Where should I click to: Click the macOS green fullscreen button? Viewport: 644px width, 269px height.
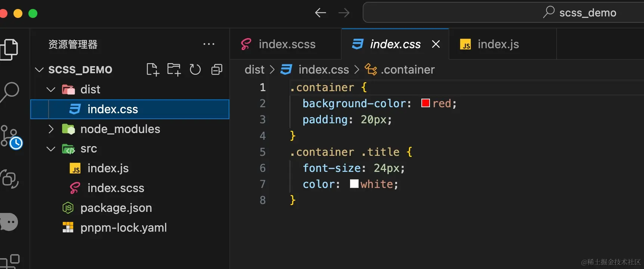point(33,13)
